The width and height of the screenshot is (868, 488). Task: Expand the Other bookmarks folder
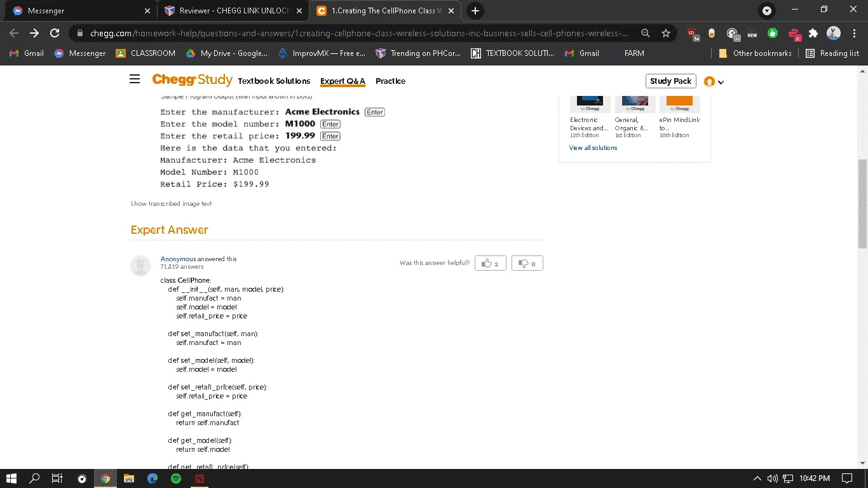(x=755, y=53)
